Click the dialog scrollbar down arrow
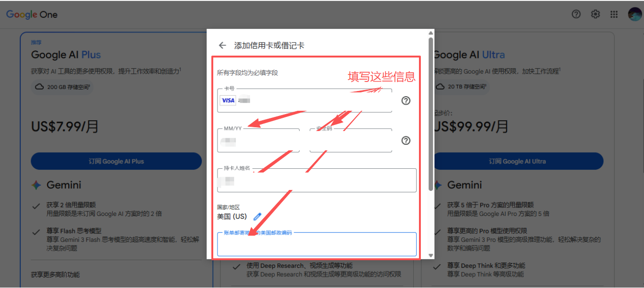 (431, 255)
